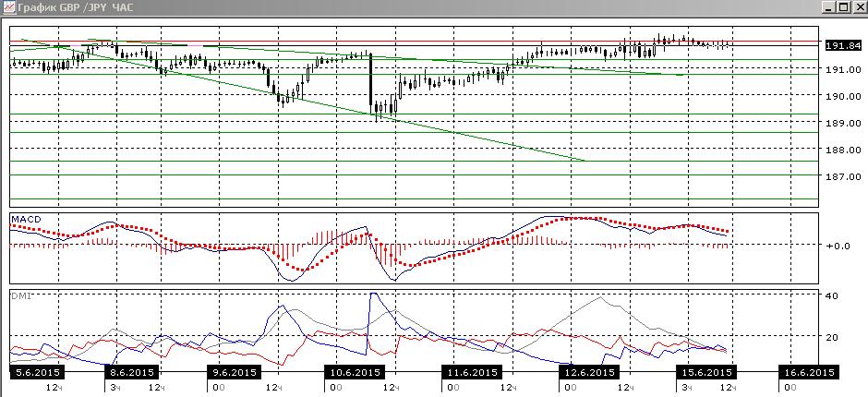This screenshot has width=868, height=397.
Task: Select the 9.6.2015 date marker
Action: pos(234,372)
